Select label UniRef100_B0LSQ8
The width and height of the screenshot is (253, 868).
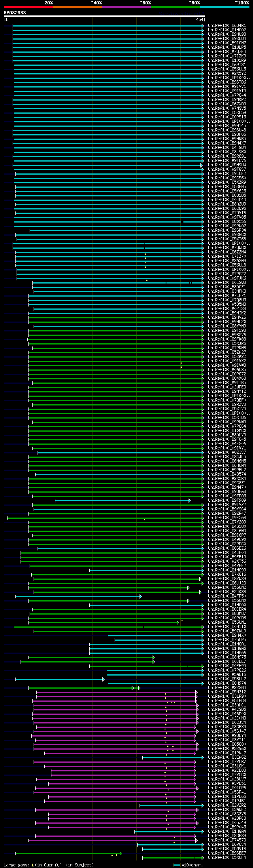(227, 283)
